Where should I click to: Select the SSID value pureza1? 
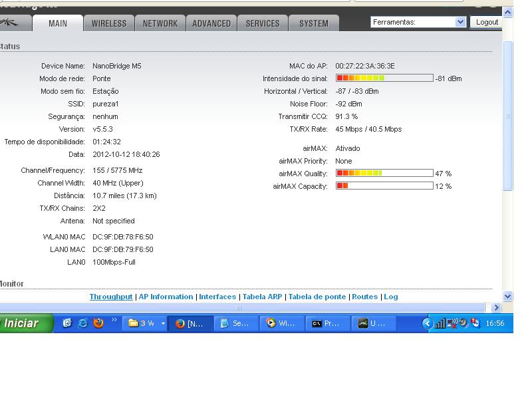click(106, 104)
